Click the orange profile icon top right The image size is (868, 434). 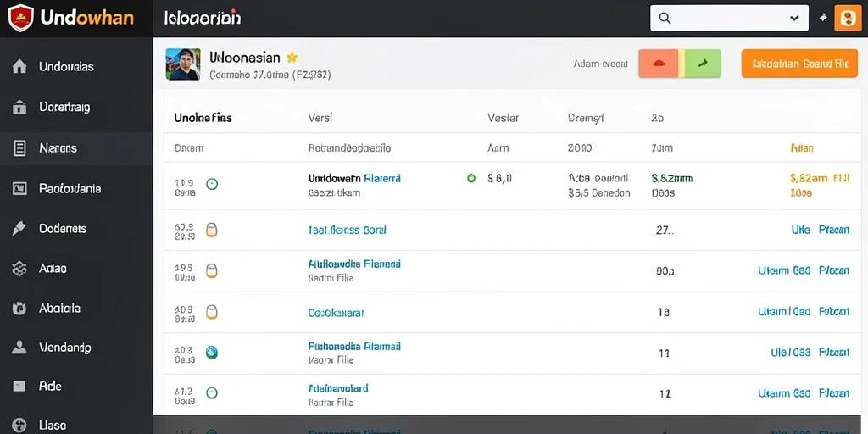tap(848, 19)
